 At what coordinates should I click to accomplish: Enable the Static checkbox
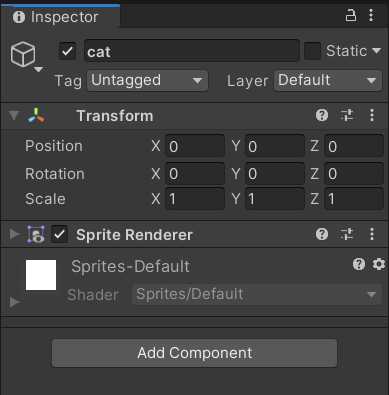(312, 51)
